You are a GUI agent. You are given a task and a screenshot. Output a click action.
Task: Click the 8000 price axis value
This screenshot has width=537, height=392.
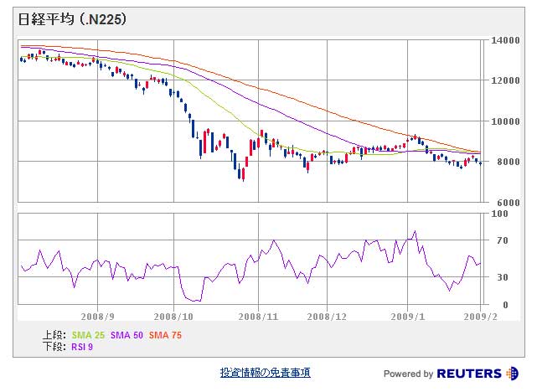point(509,162)
